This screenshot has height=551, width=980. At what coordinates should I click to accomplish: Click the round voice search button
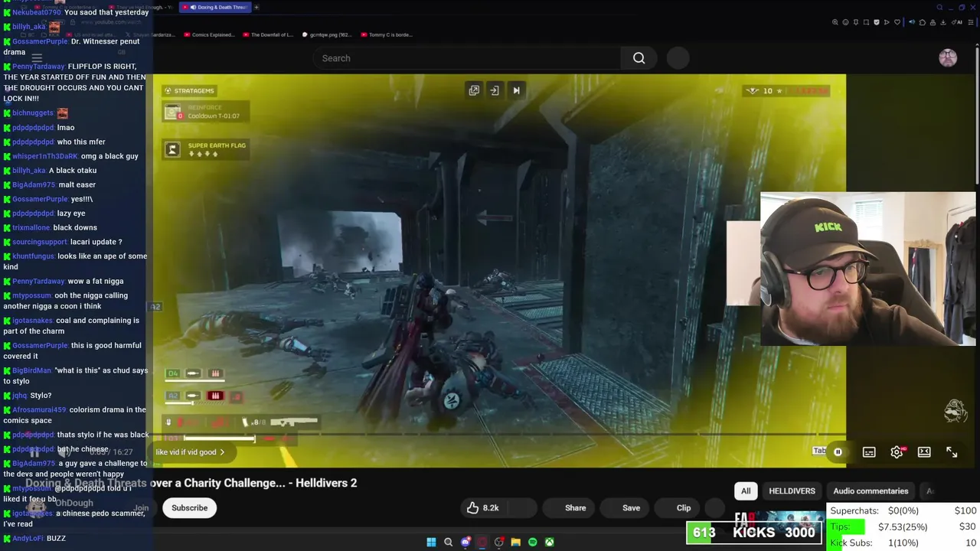[x=678, y=58]
